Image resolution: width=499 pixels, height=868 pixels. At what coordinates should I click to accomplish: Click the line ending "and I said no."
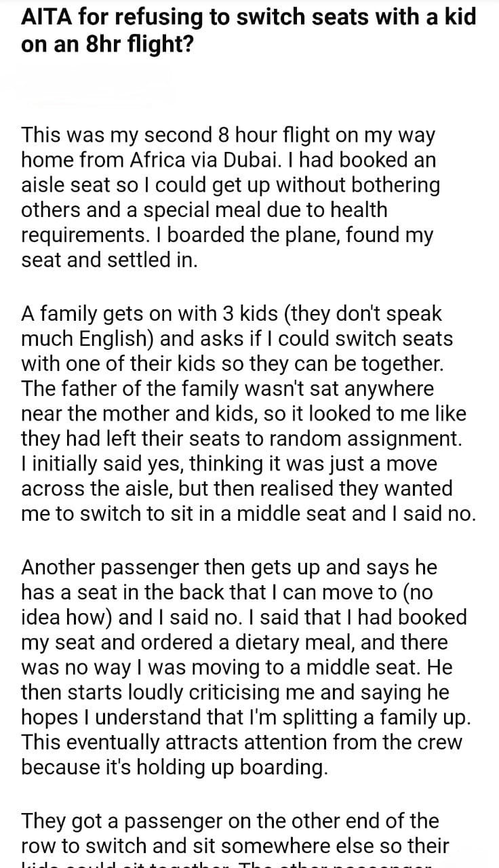click(x=249, y=514)
